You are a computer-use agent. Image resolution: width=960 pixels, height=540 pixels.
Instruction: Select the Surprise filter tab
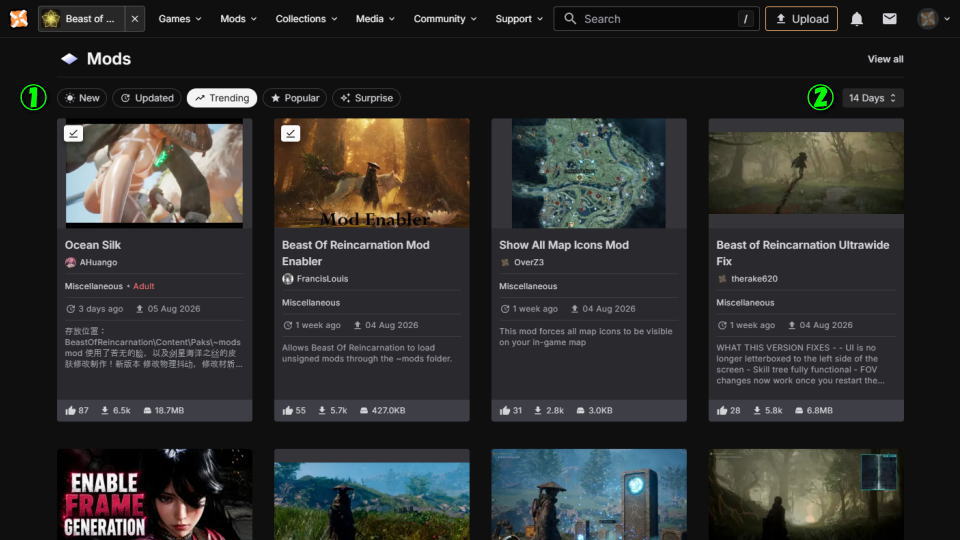[x=366, y=98]
